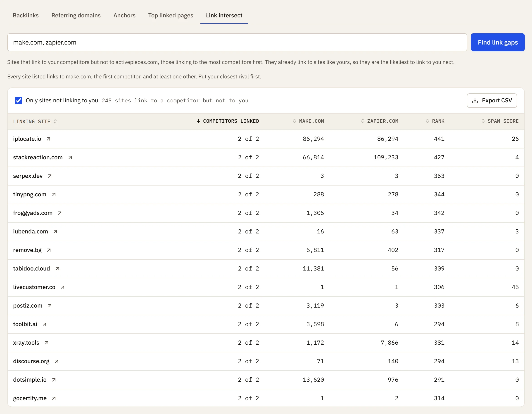Open froggyads.com external link arrow icon

click(x=60, y=213)
